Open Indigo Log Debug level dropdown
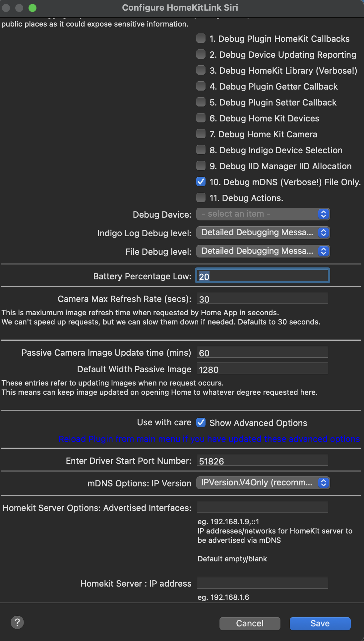 [263, 233]
